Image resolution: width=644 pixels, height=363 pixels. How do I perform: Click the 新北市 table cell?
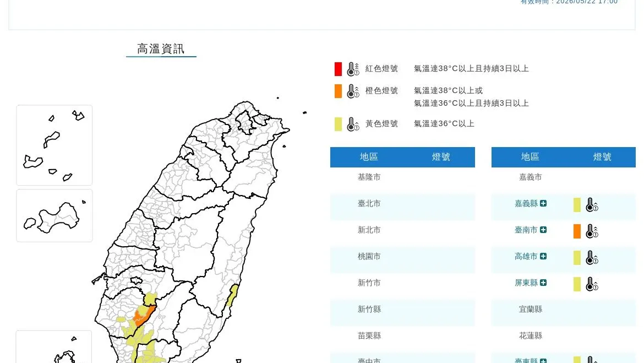point(369,230)
